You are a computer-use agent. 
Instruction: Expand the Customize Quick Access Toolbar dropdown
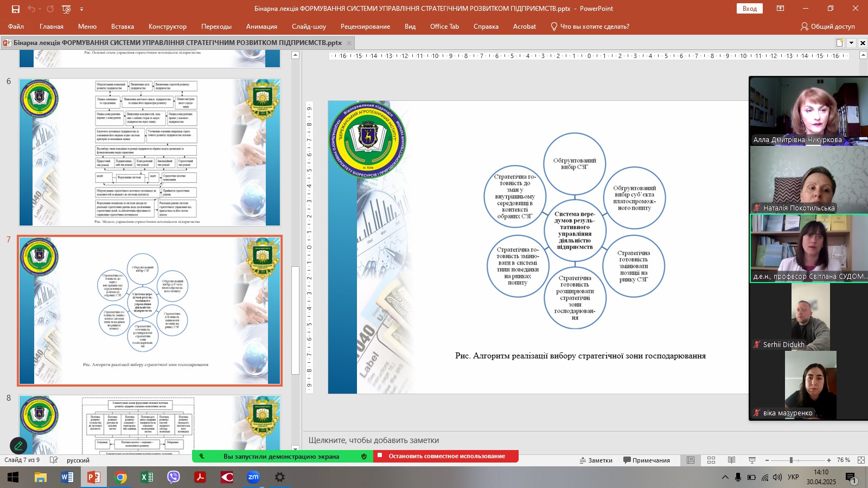(x=82, y=9)
